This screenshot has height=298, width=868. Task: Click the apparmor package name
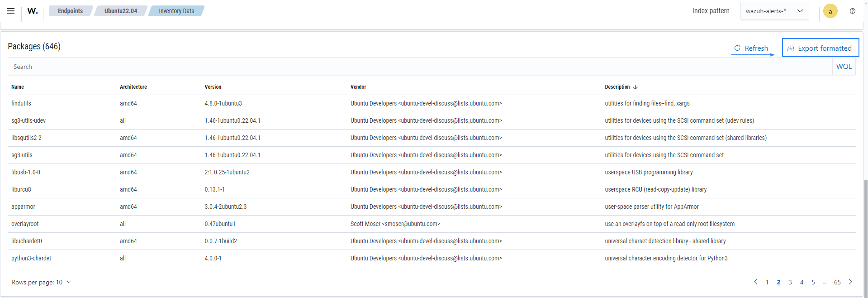pyautogui.click(x=23, y=207)
